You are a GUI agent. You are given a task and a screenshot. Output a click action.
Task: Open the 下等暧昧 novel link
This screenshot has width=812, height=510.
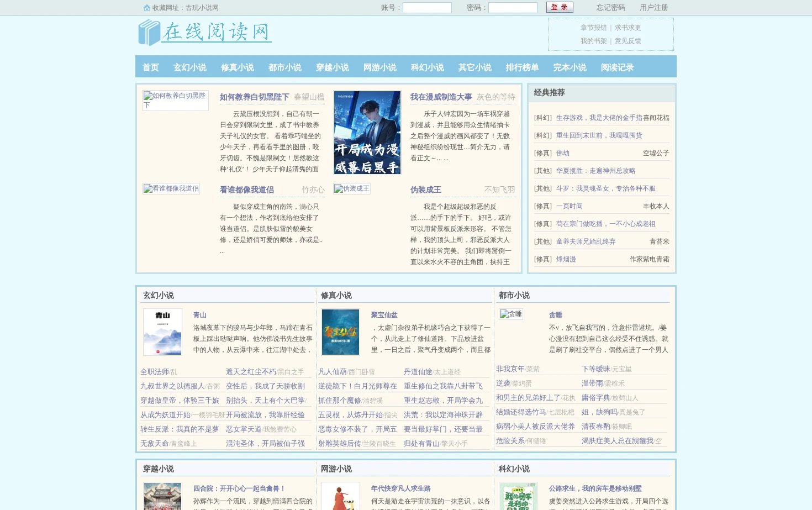(x=596, y=369)
